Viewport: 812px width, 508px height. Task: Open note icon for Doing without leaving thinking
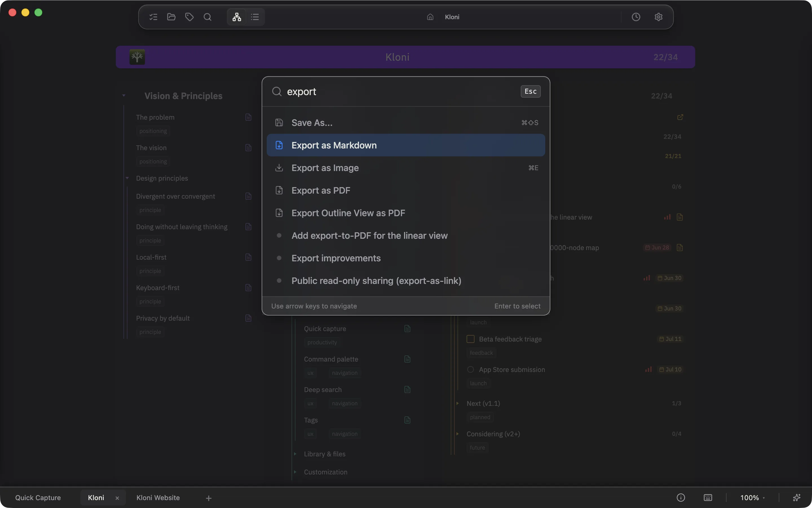[x=248, y=226]
